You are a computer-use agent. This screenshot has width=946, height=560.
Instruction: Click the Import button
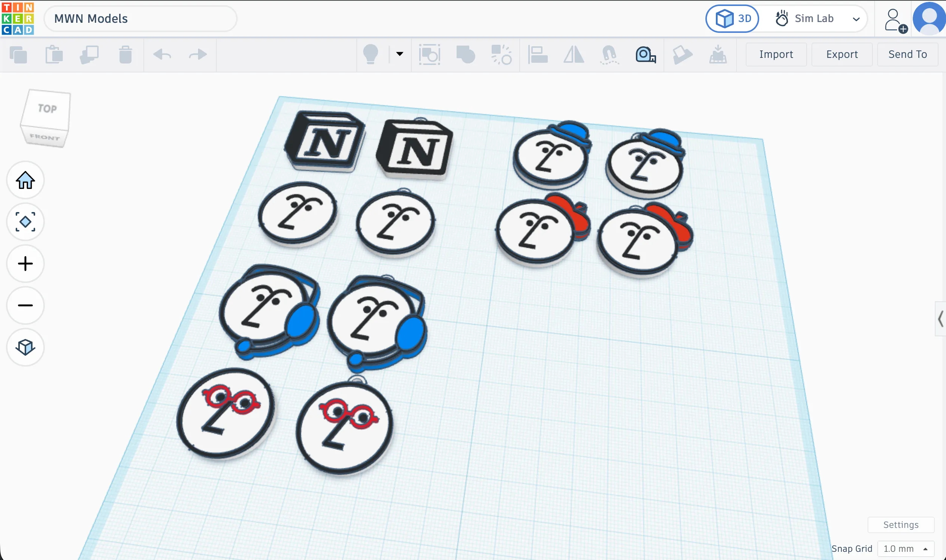pyautogui.click(x=776, y=55)
